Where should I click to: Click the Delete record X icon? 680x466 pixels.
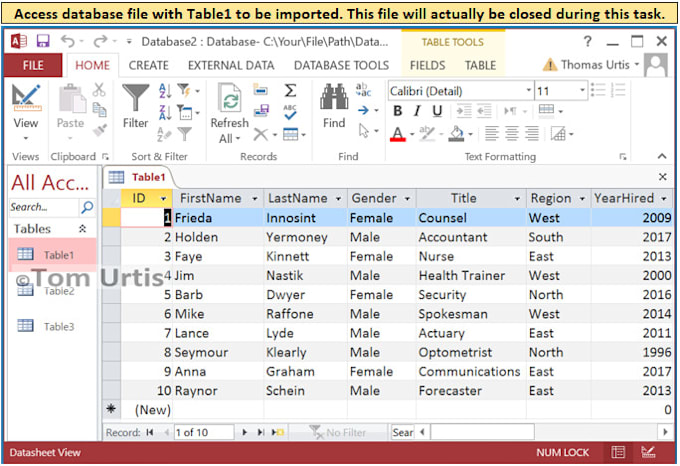261,134
